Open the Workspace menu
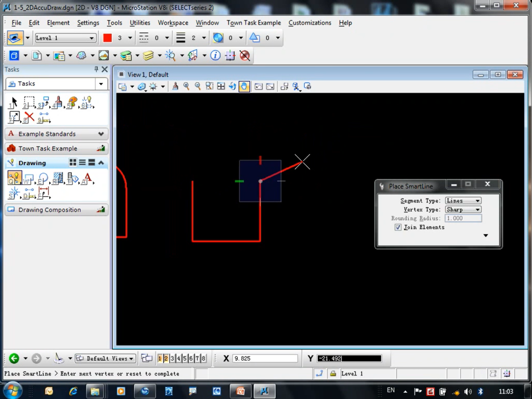 point(173,23)
